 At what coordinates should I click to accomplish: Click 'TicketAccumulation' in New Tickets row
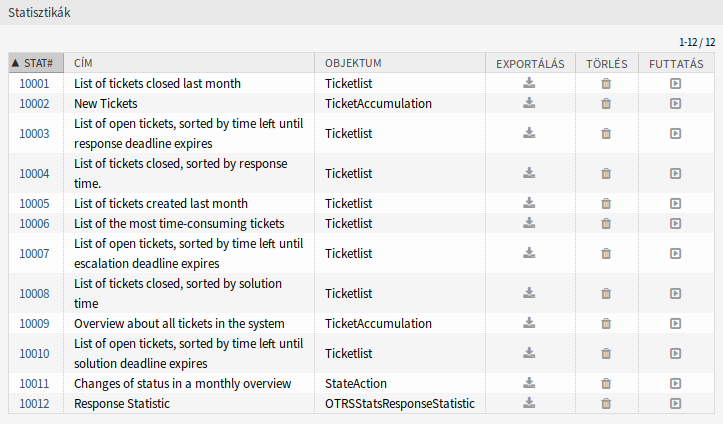pos(378,104)
